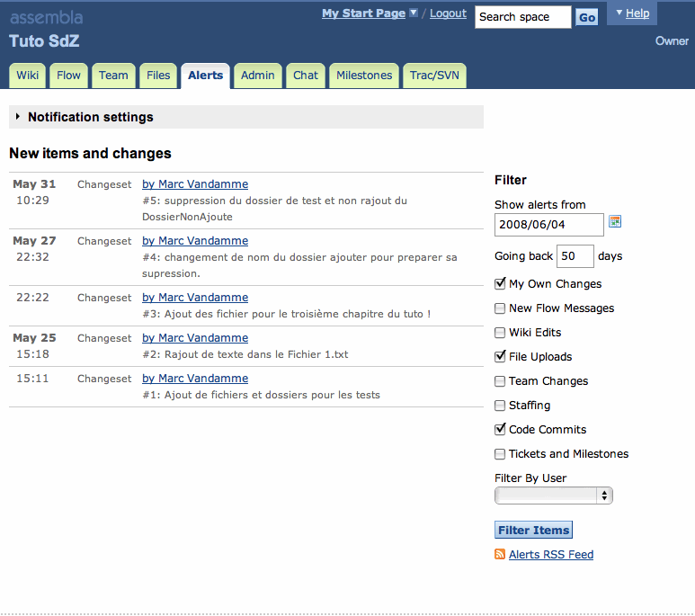Enable the New Flow Messages checkbox

coord(500,308)
